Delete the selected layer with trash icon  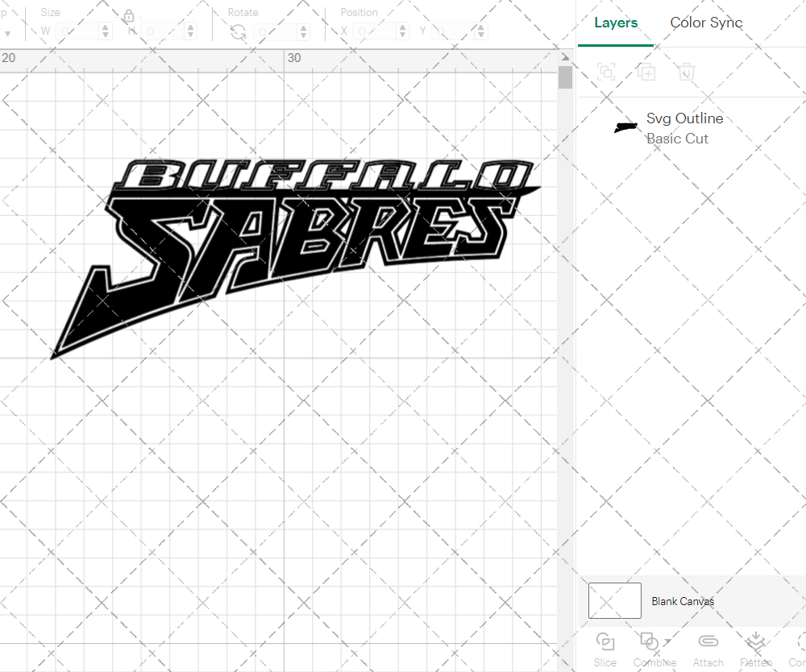(x=686, y=72)
